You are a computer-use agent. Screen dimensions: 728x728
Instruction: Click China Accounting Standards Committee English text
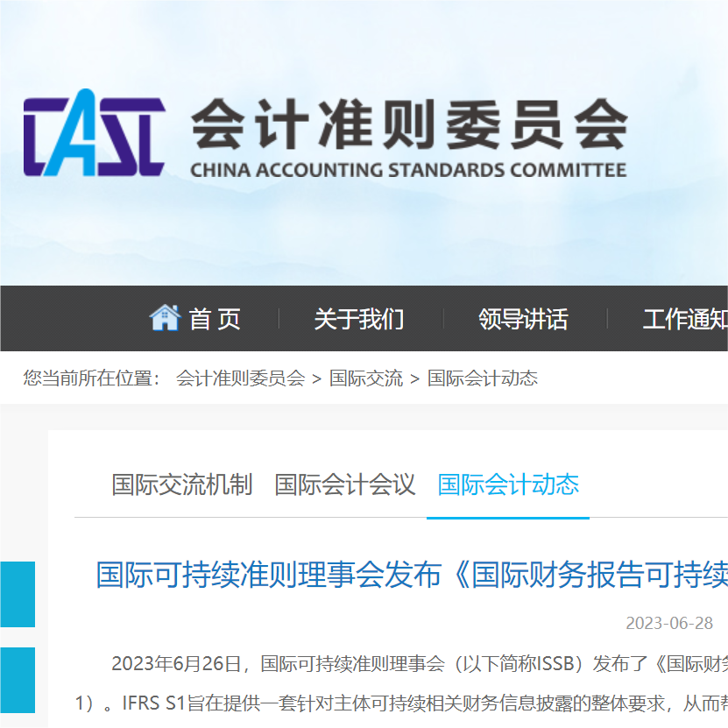(408, 170)
